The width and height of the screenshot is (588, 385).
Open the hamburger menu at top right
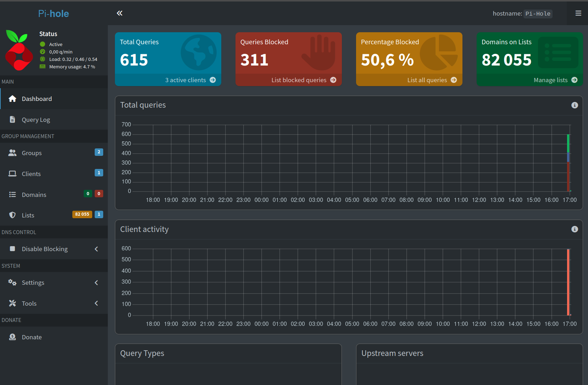(578, 13)
